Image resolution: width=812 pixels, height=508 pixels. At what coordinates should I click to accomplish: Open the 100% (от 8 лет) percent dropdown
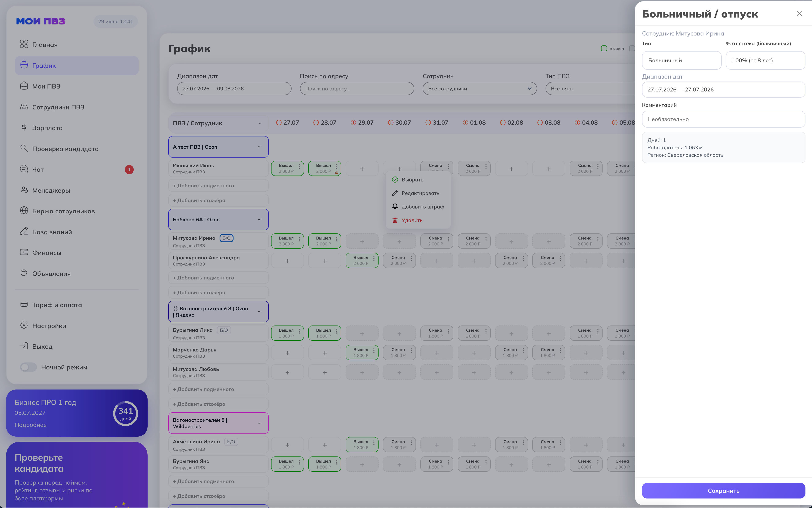765,60
